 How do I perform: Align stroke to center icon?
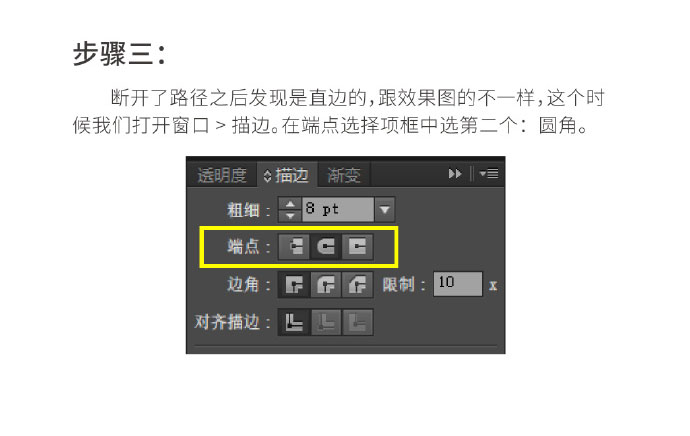(294, 322)
